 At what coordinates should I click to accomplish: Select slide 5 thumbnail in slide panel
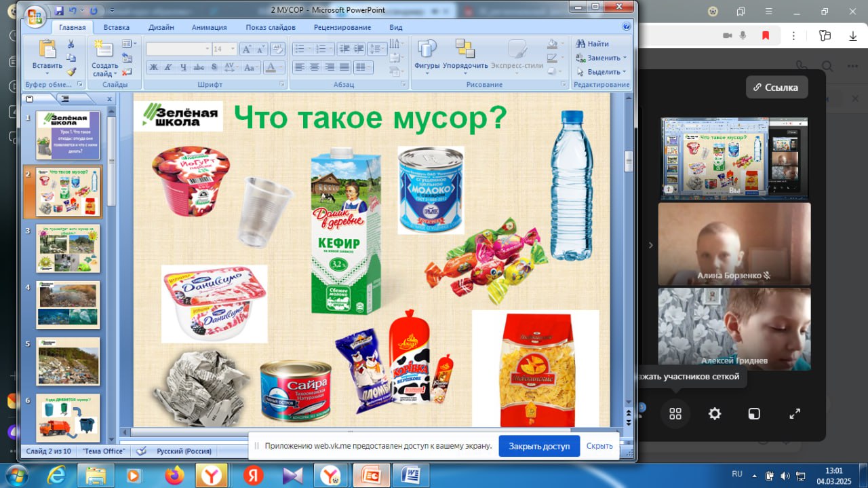coord(68,361)
